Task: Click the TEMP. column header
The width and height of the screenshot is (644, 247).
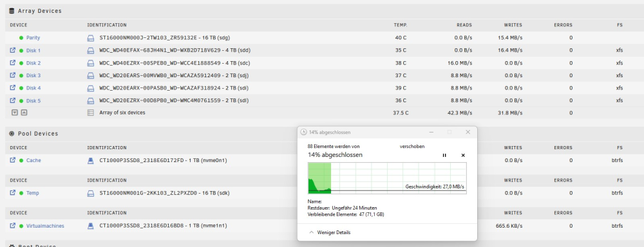Action: [401, 25]
